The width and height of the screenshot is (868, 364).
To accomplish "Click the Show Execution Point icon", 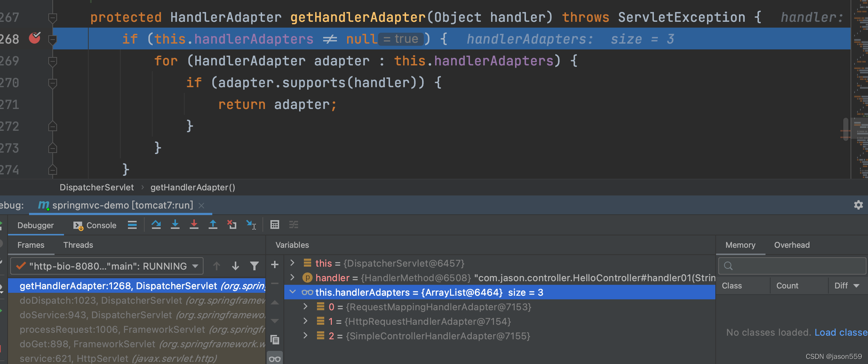I will 132,225.
